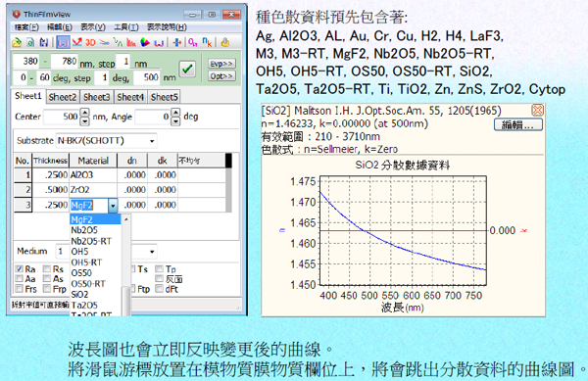This screenshot has height=381, width=588.
Task: Select the wavelength spectrum graph icon
Action: pos(63,42)
